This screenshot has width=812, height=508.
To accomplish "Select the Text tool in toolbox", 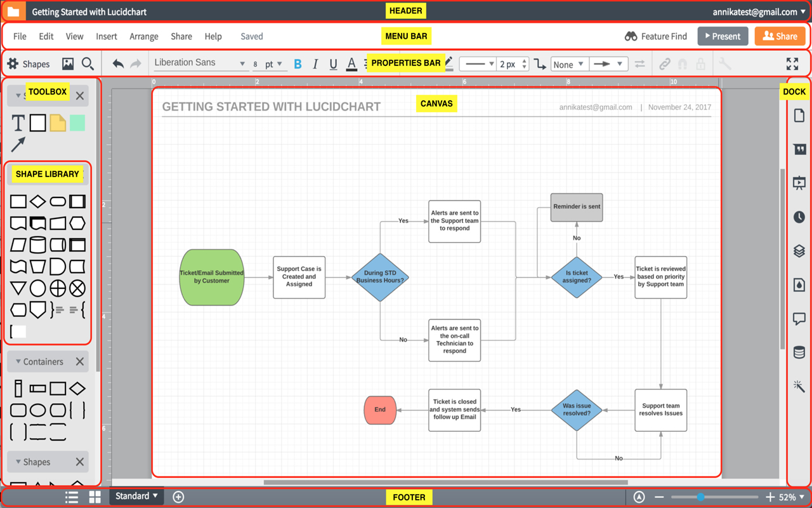I will pos(18,123).
